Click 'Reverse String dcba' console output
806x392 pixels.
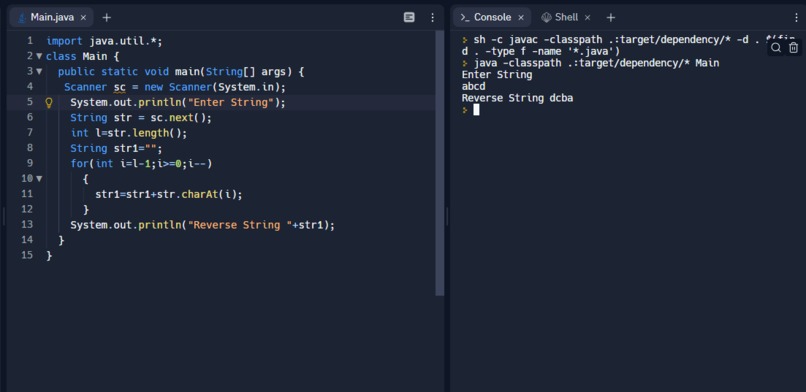coord(517,98)
